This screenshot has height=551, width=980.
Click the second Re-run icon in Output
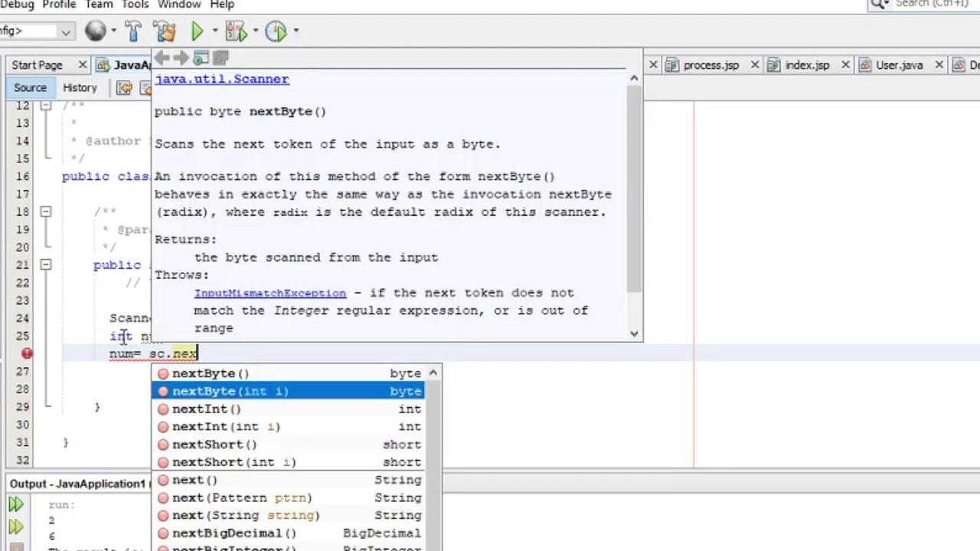coord(15,527)
